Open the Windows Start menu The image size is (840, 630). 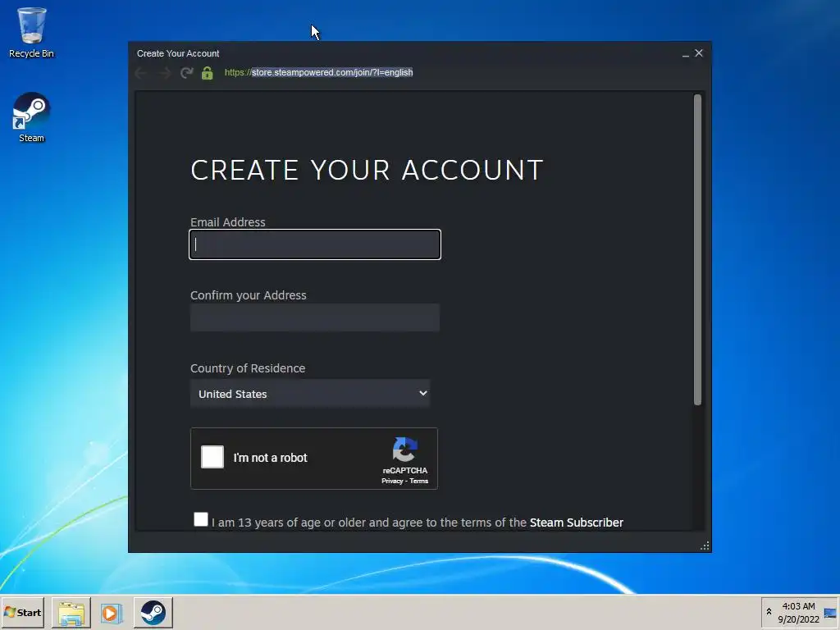coord(22,613)
